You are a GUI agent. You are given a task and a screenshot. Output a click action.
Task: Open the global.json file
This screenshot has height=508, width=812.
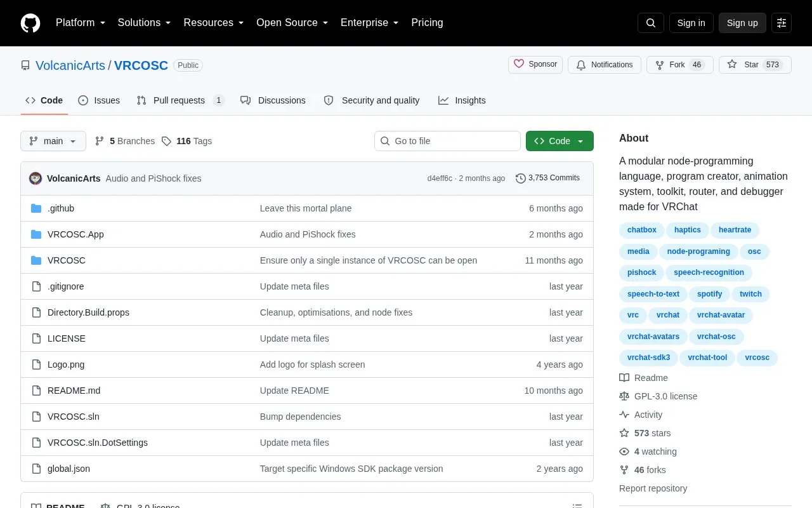coord(69,469)
